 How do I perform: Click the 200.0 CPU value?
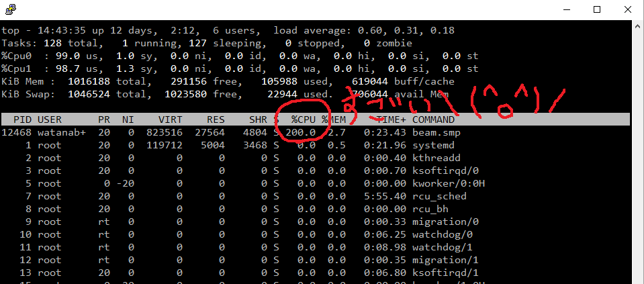click(300, 132)
